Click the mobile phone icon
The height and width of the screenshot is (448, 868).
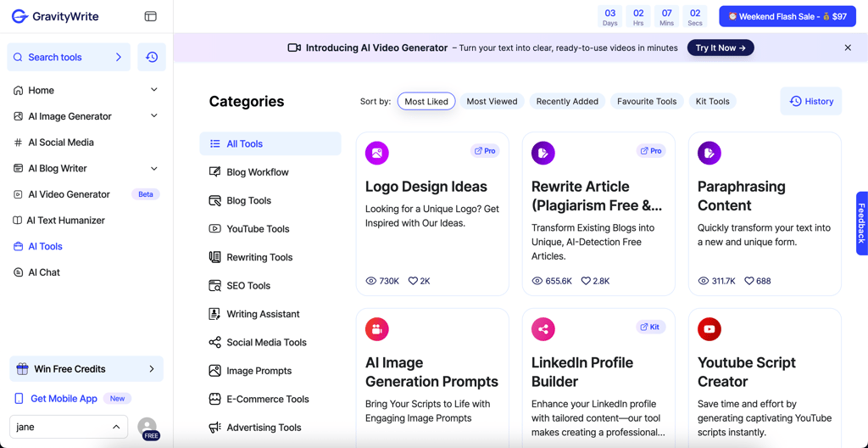(x=19, y=399)
